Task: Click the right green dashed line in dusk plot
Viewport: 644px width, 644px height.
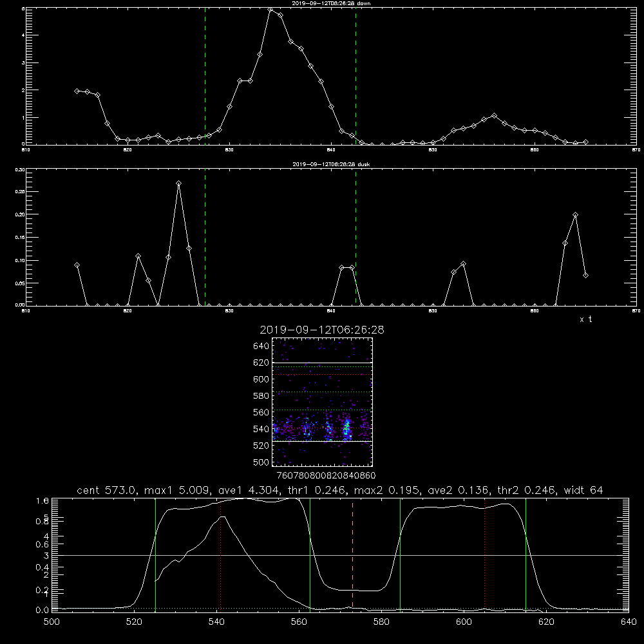Action: point(355,237)
